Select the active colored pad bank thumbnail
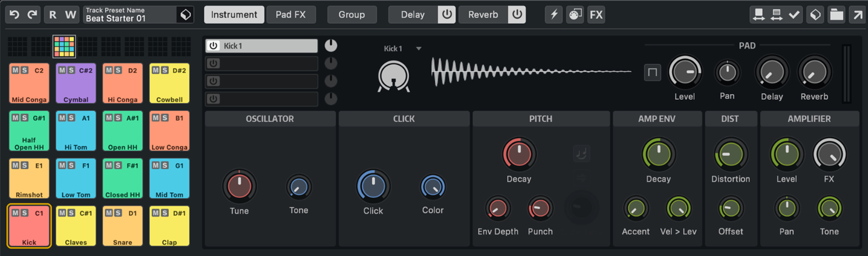The width and height of the screenshot is (868, 256). coord(64,46)
